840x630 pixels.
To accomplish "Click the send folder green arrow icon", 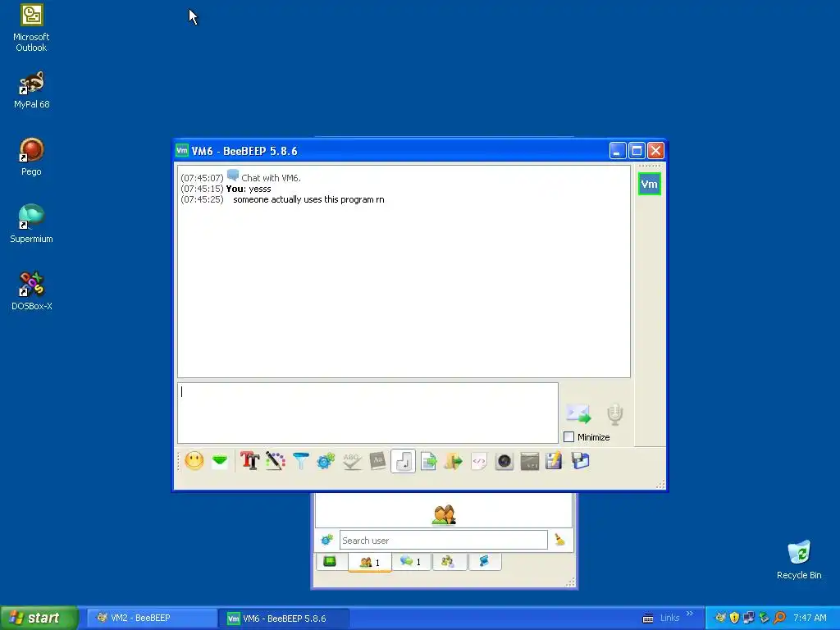I will pyautogui.click(x=453, y=461).
